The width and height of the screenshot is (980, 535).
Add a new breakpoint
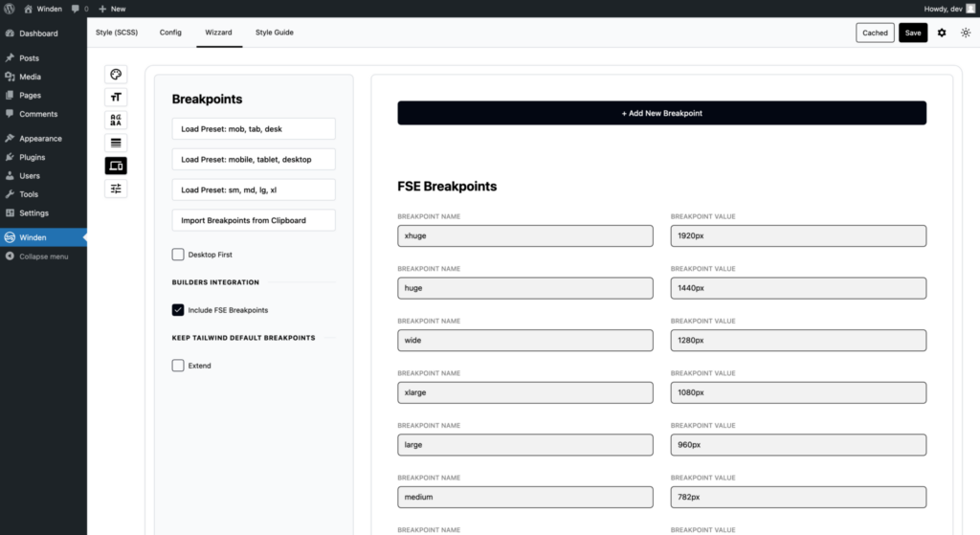point(662,113)
